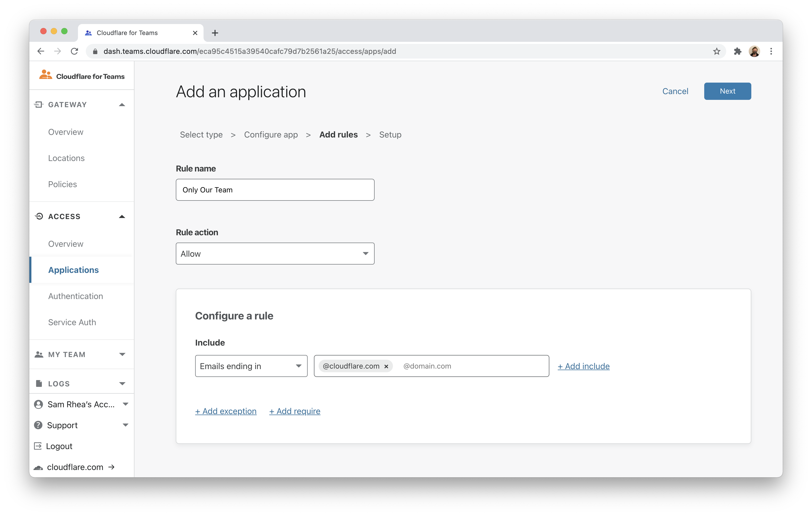Screen dimensions: 812x516
Task: Click the Next button
Action: pos(727,91)
